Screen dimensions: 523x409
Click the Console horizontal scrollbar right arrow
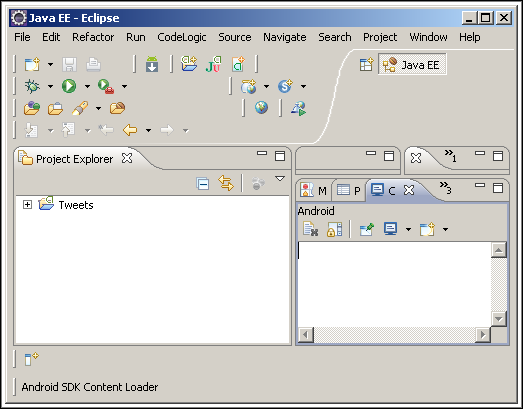[483, 335]
